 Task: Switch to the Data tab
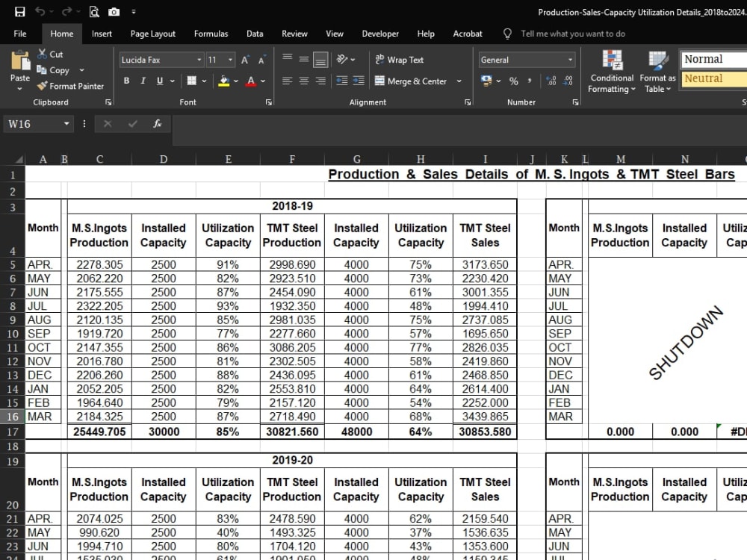[255, 34]
